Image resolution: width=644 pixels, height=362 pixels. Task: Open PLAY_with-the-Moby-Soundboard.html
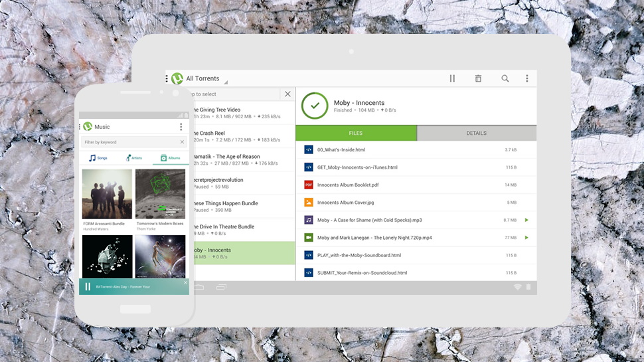416,255
